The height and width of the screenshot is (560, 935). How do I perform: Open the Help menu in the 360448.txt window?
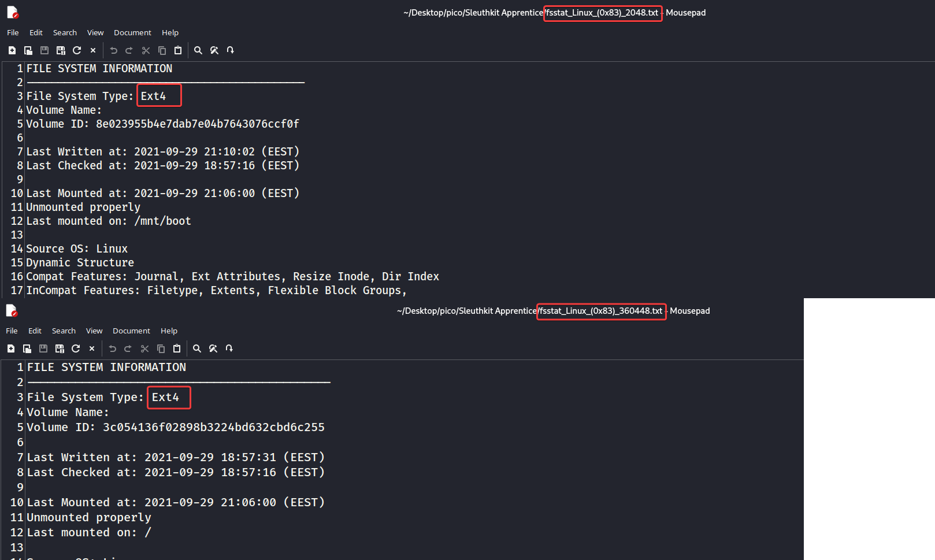[169, 331]
